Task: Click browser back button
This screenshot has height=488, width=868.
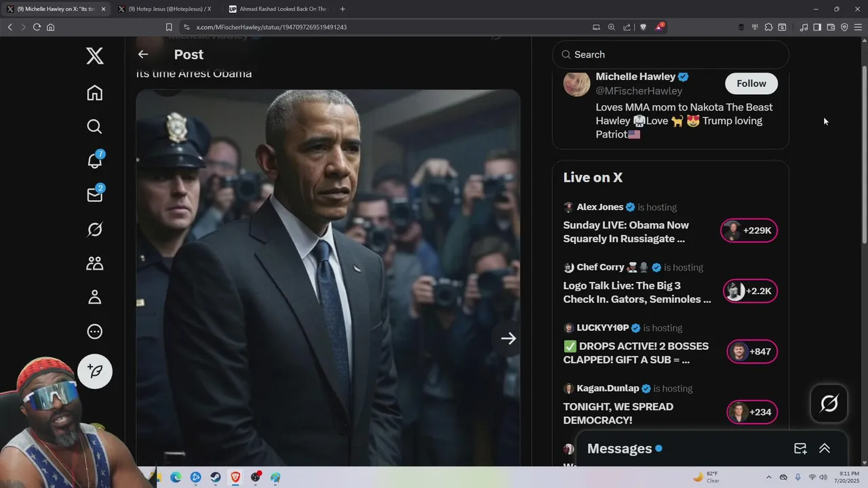Action: click(9, 27)
